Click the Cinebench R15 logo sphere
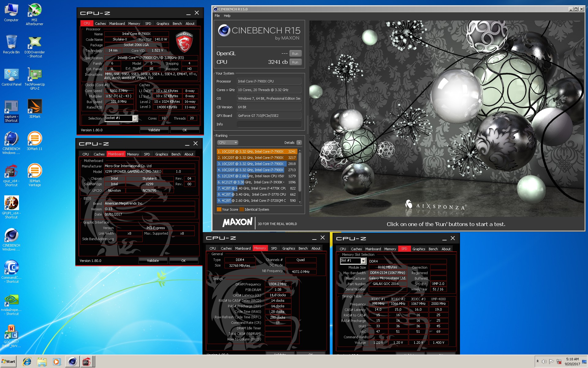Screen dimensions: 588x368 (x=224, y=31)
